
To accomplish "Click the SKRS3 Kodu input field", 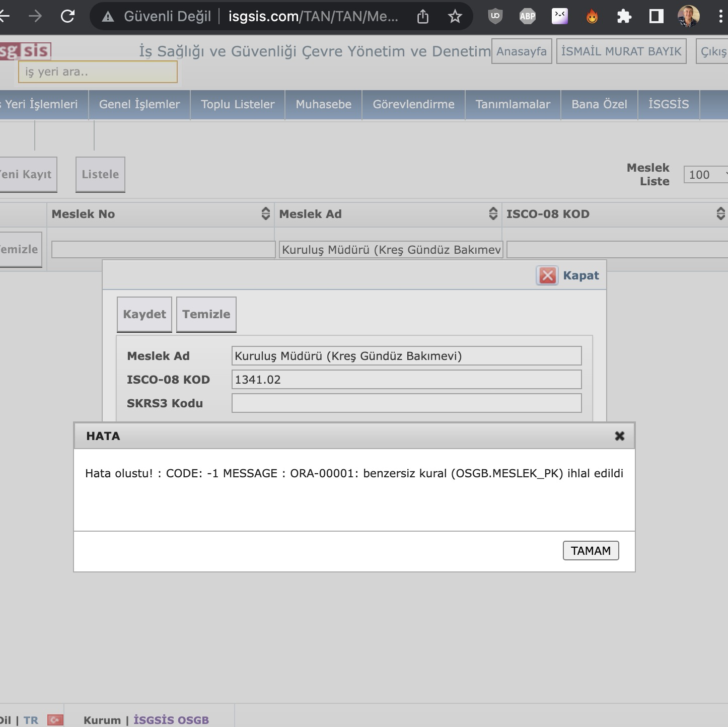I will (406, 403).
